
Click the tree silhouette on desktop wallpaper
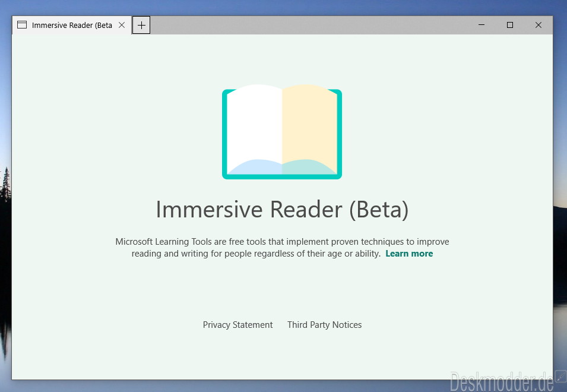coord(6,185)
